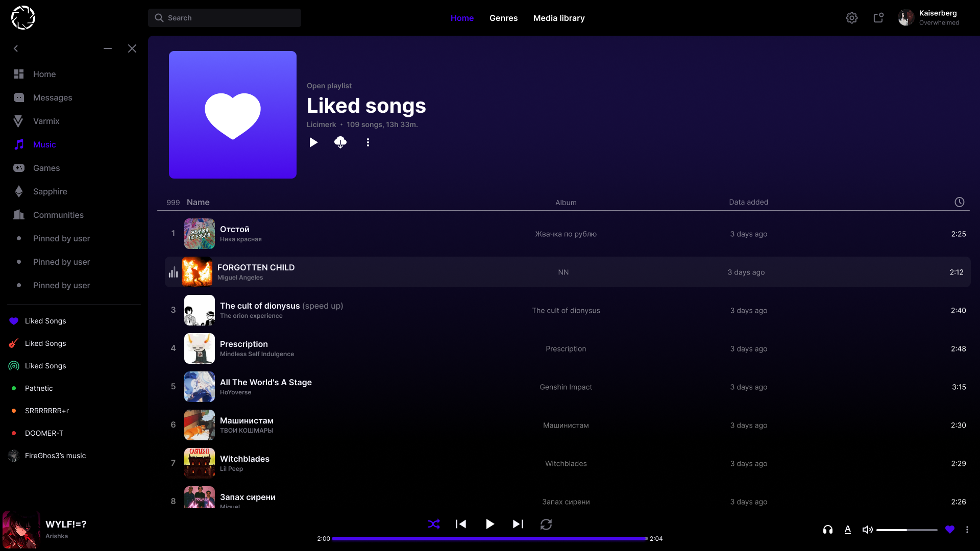Sort by duration clock icon
Screen dimensions: 980x551
pos(959,202)
